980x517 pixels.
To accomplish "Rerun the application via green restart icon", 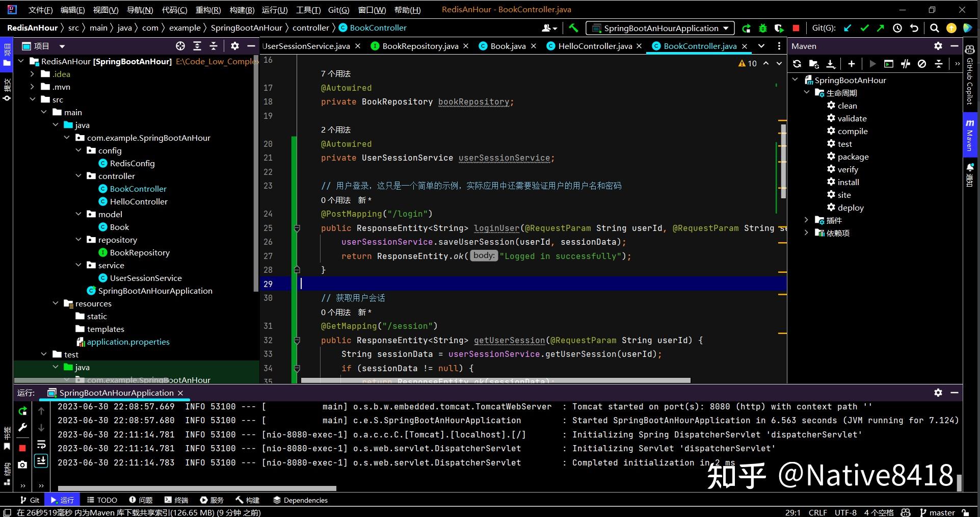I will [x=22, y=410].
